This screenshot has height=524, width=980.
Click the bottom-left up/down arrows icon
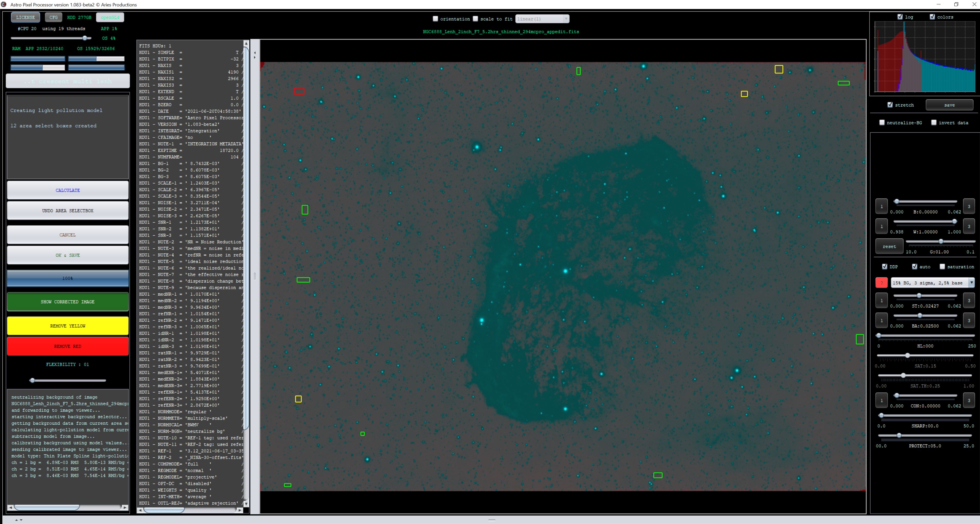click(x=19, y=520)
